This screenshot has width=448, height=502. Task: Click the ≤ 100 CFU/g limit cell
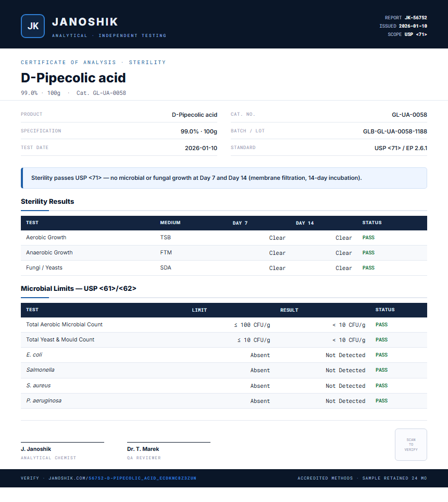click(x=252, y=325)
